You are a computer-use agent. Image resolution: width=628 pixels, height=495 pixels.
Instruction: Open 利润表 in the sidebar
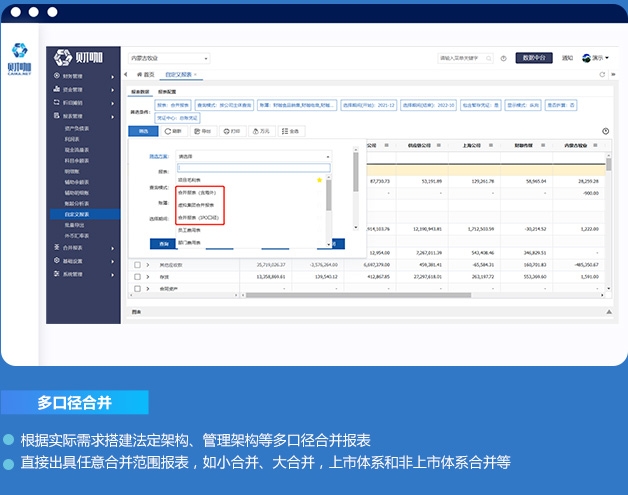coord(72,139)
